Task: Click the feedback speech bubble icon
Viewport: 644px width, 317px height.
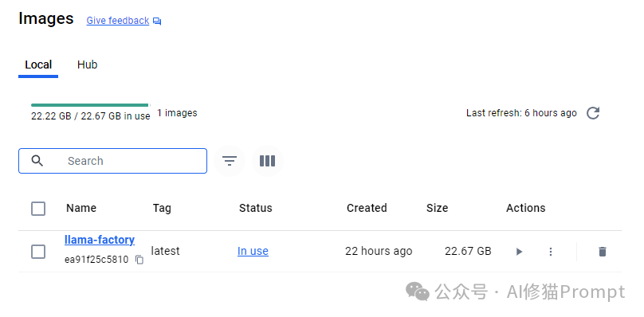Action: point(157,22)
